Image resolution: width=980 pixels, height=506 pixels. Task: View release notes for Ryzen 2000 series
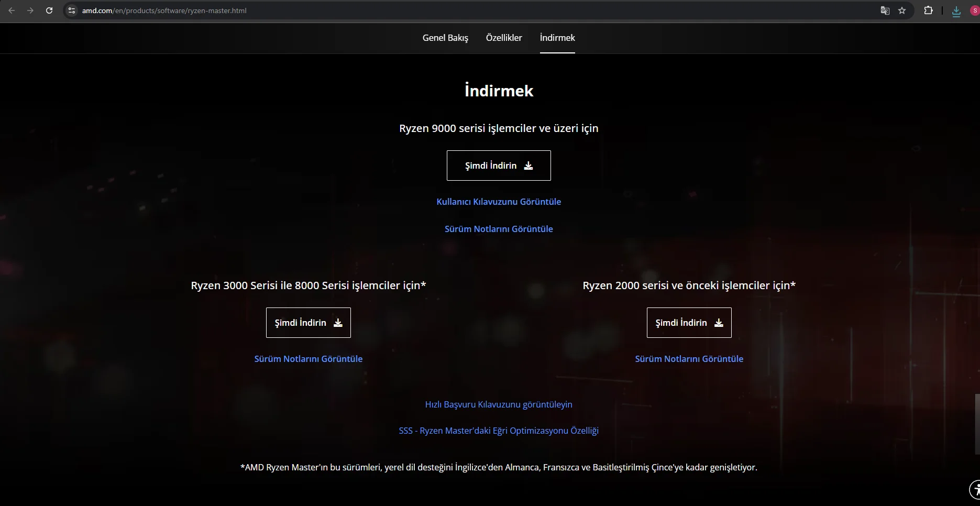click(689, 359)
